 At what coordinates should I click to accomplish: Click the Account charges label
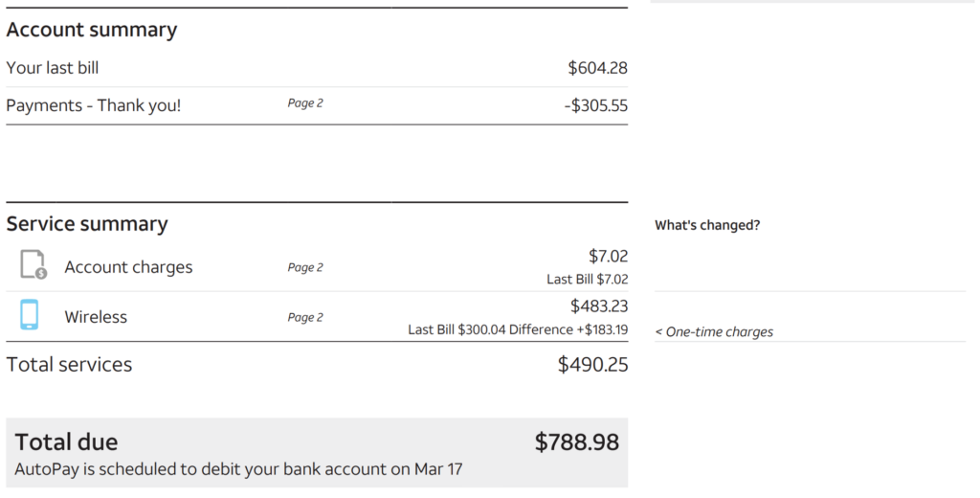pos(128,267)
